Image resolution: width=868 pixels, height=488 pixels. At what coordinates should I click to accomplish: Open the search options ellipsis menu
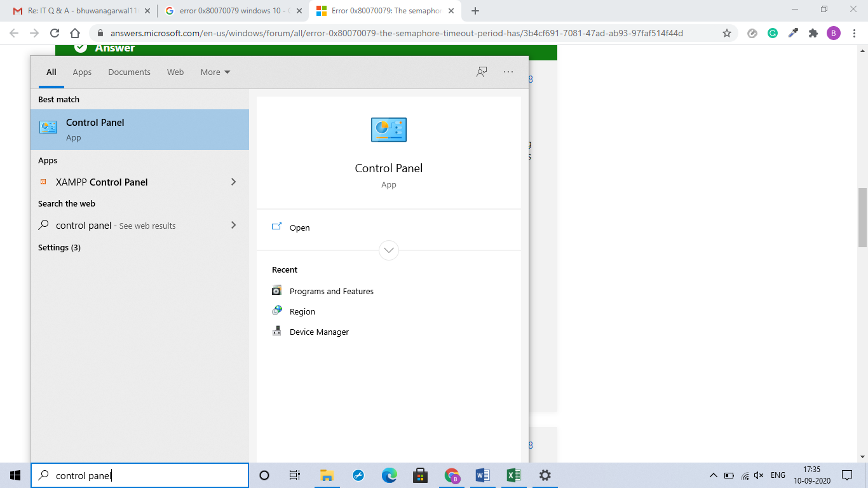508,72
